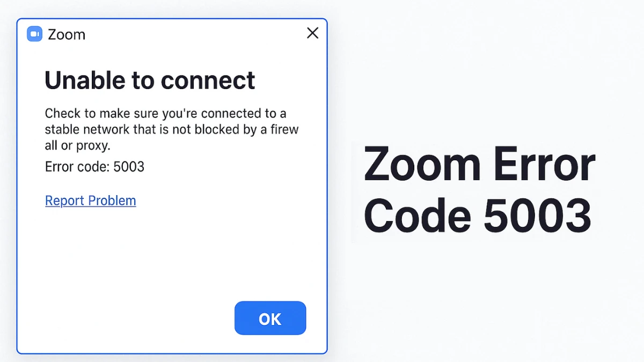Select the Unable to connect heading
644x362 pixels.
(150, 80)
